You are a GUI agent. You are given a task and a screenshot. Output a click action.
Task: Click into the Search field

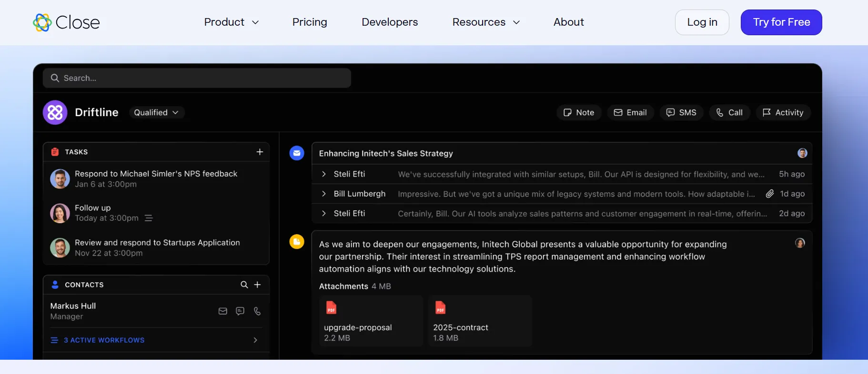(197, 78)
